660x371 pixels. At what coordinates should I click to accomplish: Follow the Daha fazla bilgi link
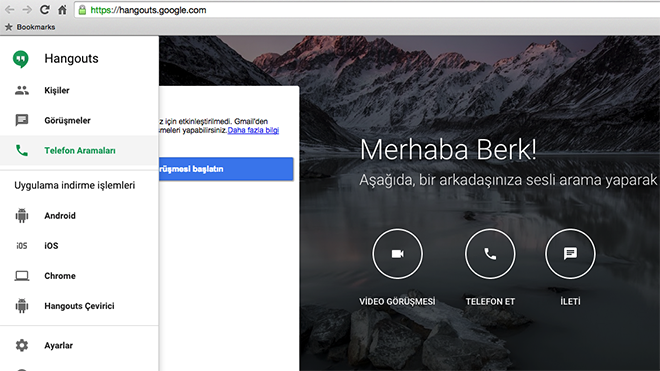pyautogui.click(x=253, y=130)
